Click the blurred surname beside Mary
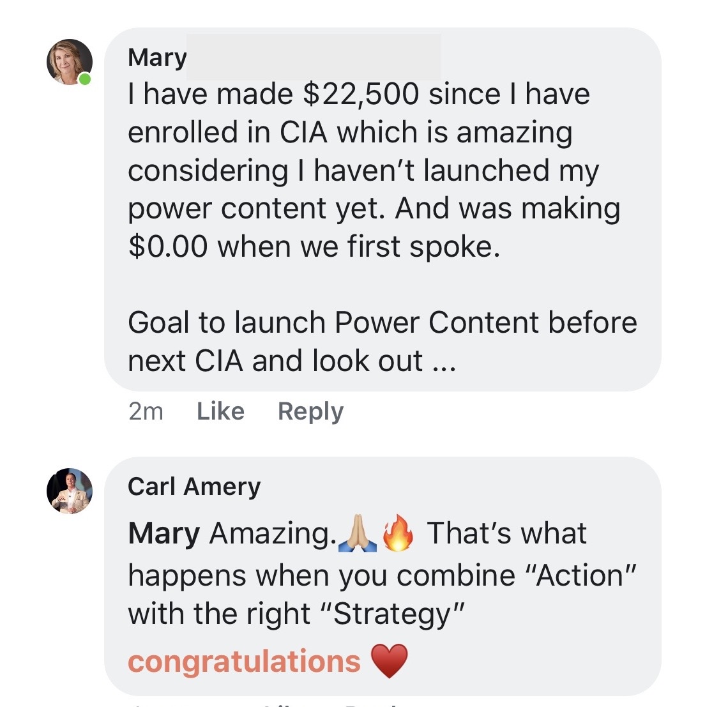Viewport: 728px width, 707px height. point(314,57)
